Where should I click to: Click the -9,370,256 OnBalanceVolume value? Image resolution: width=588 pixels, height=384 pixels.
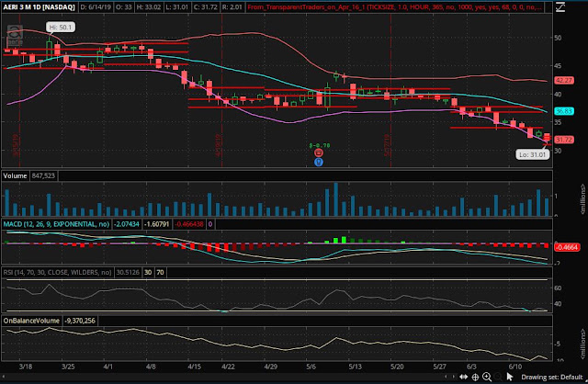[x=80, y=321]
